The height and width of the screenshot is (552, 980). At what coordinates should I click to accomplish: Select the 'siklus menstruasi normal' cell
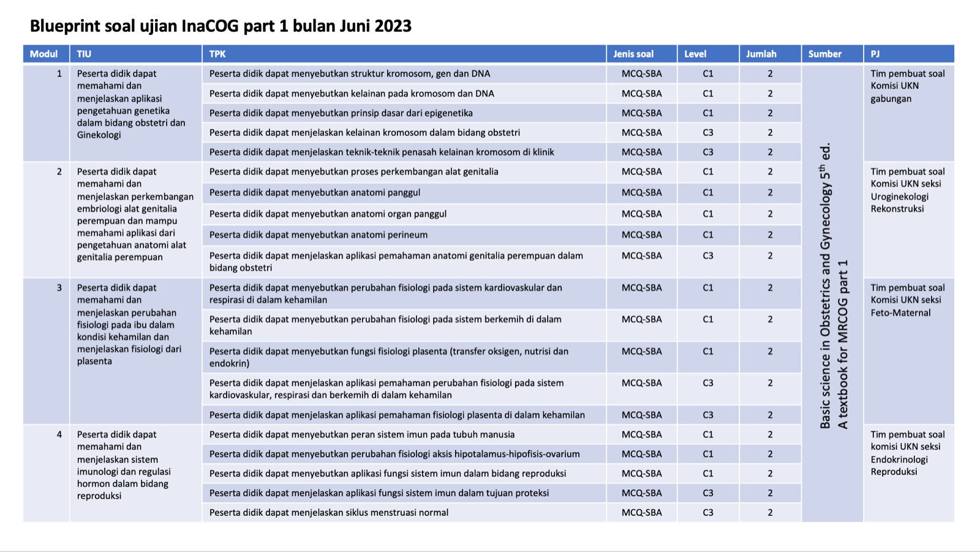tap(328, 513)
